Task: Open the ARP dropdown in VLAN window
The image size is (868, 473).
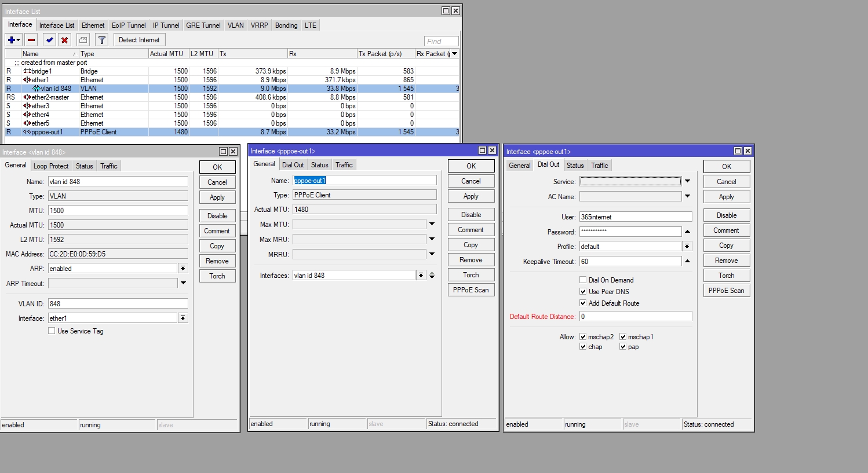Action: 183,269
